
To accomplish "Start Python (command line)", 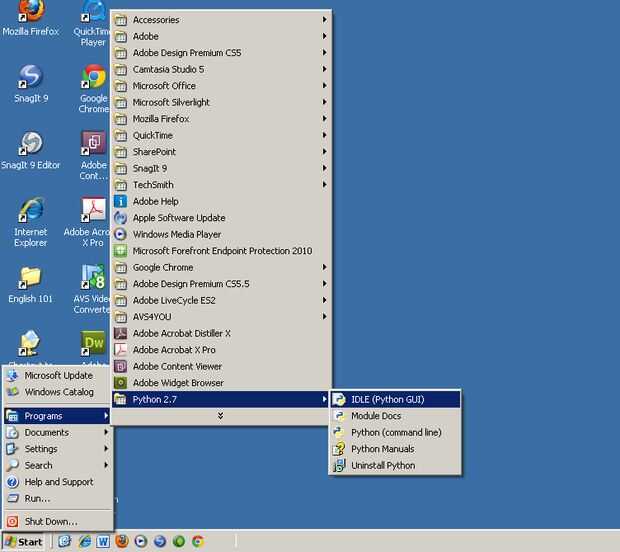I will (x=395, y=433).
